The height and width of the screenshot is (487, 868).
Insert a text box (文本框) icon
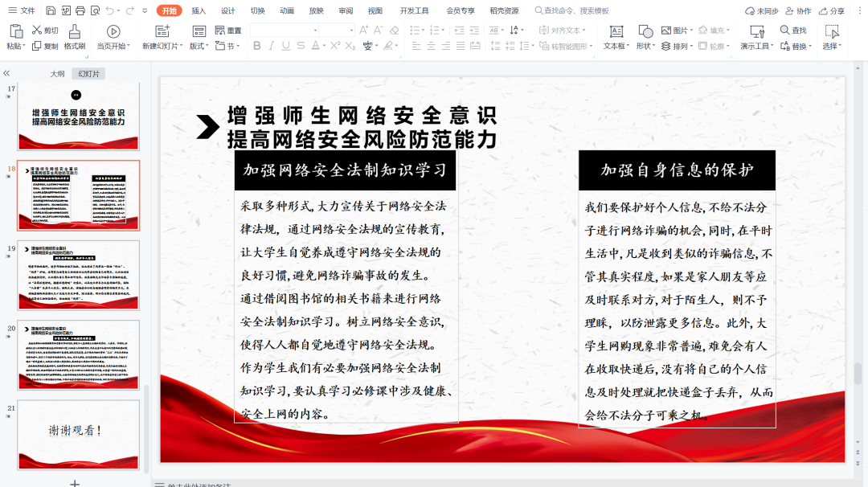(616, 31)
